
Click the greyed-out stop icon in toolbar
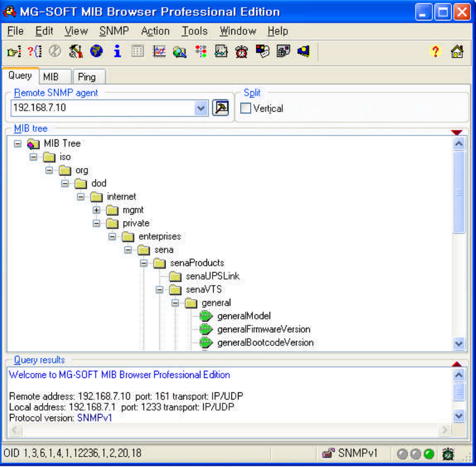point(55,51)
